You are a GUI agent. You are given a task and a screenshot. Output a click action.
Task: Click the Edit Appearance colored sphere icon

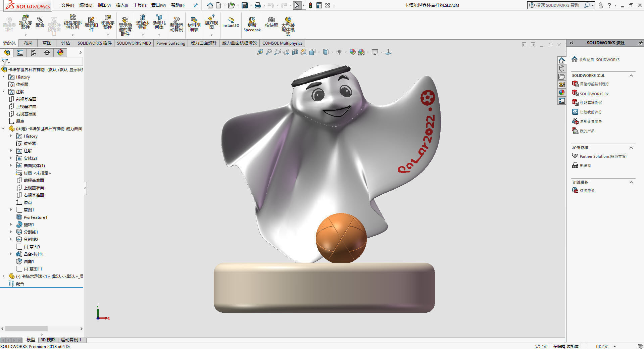pos(352,52)
